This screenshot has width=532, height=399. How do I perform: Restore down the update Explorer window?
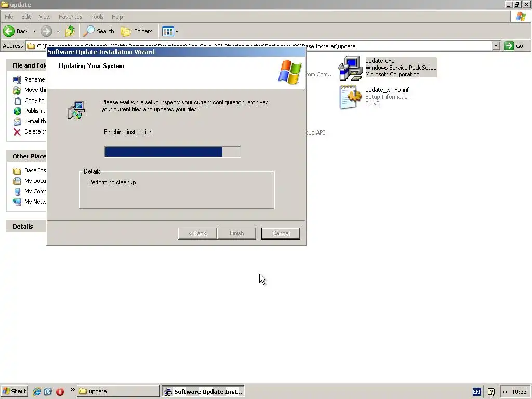pyautogui.click(x=517, y=4)
